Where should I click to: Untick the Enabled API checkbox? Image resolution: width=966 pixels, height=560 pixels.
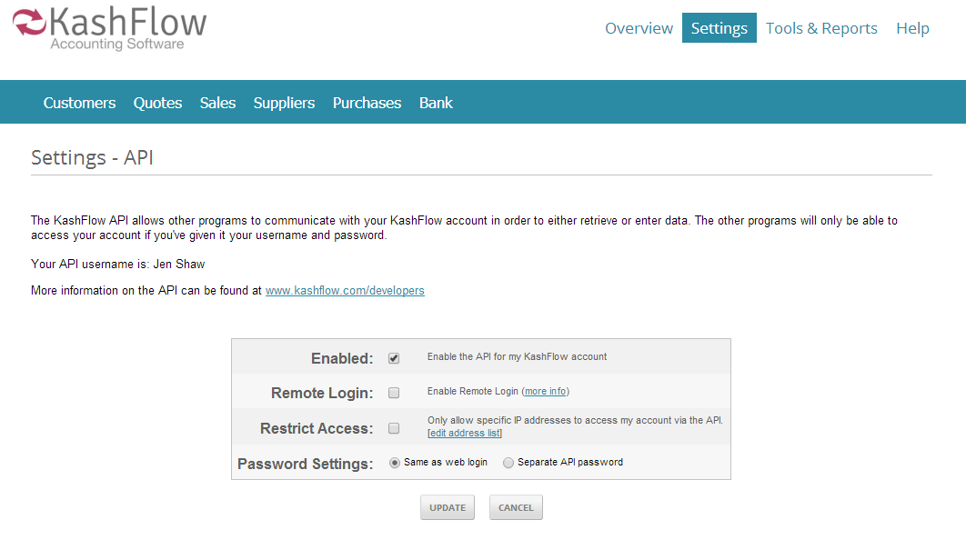pos(394,358)
